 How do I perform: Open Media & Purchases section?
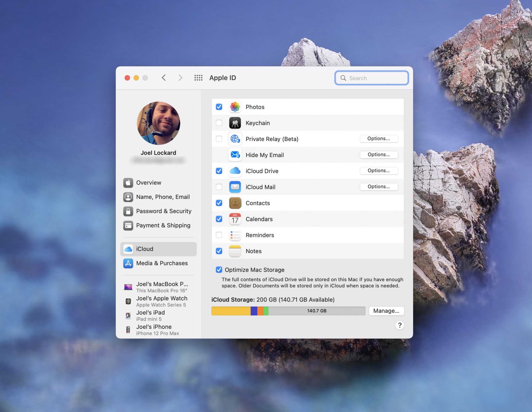(158, 263)
